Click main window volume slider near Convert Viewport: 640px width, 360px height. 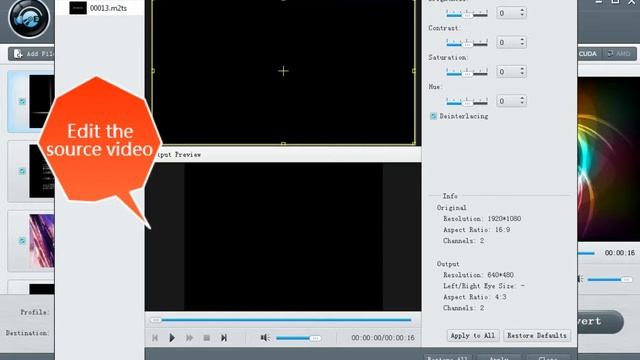point(609,280)
